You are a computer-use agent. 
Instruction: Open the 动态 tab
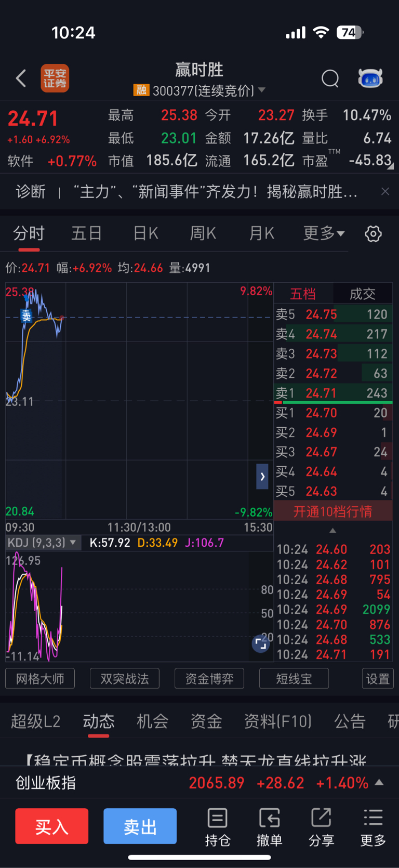click(99, 721)
